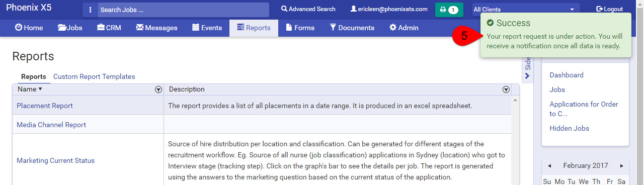
Task: Open the Name column filter icon
Action: click(x=158, y=89)
